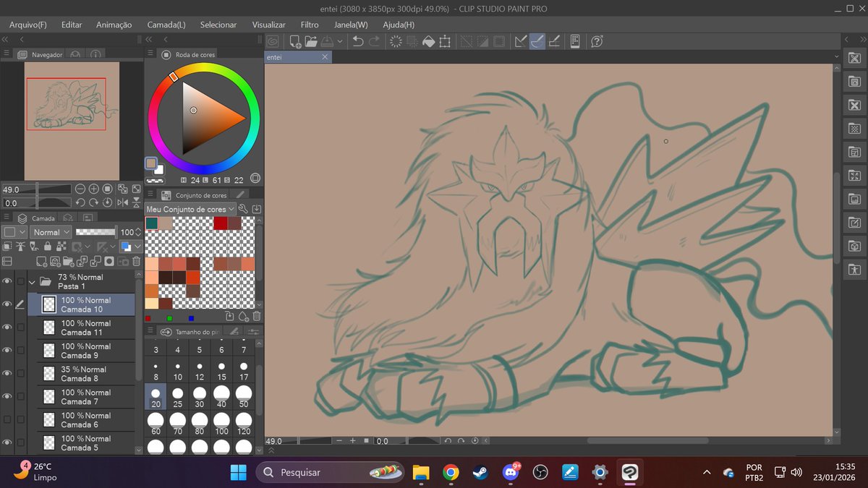The image size is (868, 488).
Task: Delete color trash icon in color set panel
Action: (257, 316)
